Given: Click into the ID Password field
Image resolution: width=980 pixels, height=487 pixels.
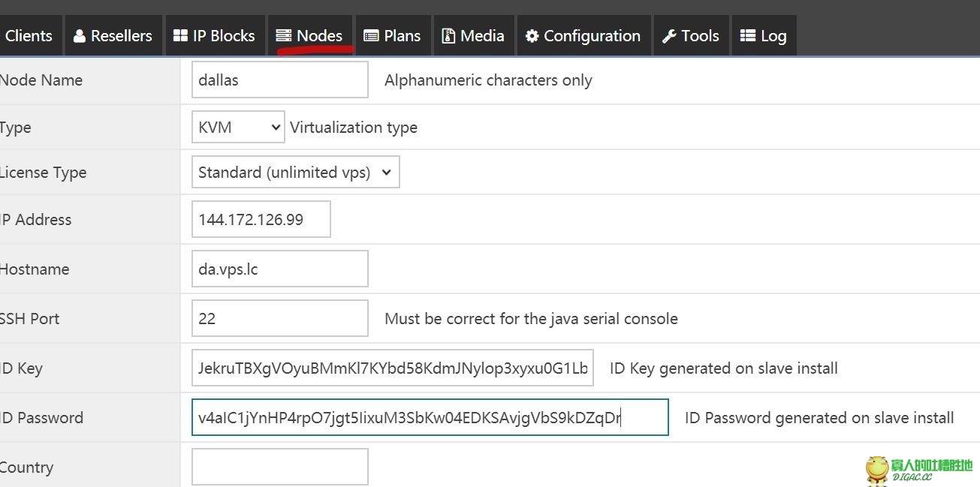Looking at the screenshot, I should [430, 417].
